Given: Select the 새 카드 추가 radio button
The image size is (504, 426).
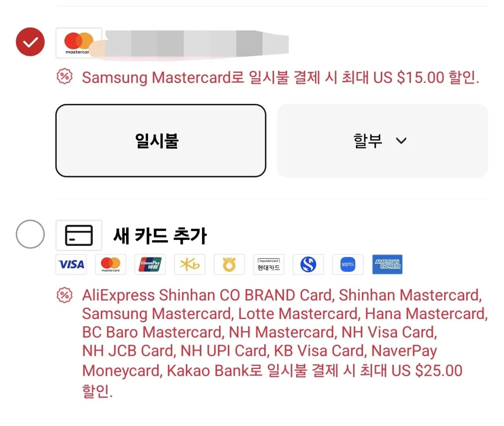Looking at the screenshot, I should click(30, 234).
